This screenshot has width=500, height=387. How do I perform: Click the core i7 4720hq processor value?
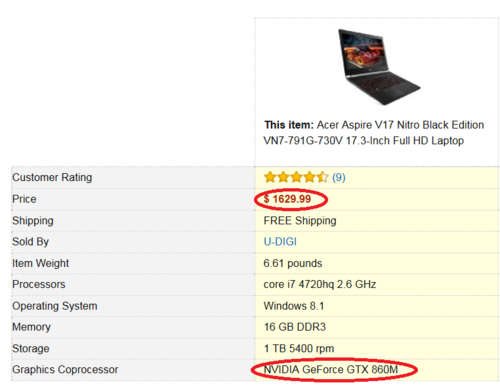pos(320,284)
